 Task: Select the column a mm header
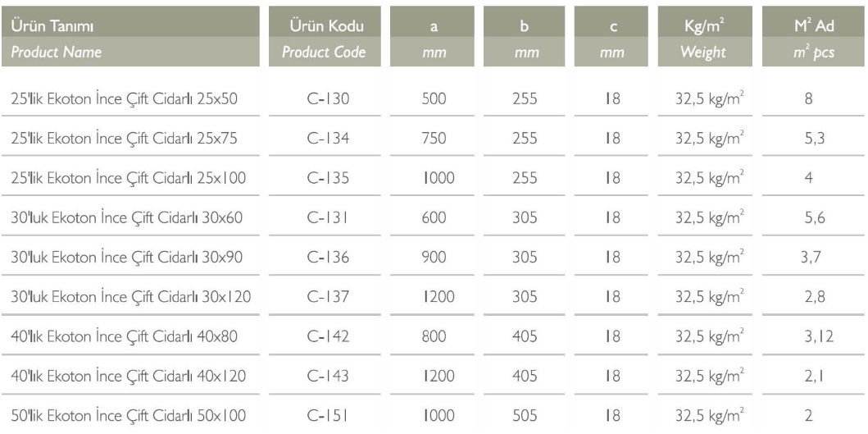[x=432, y=37]
